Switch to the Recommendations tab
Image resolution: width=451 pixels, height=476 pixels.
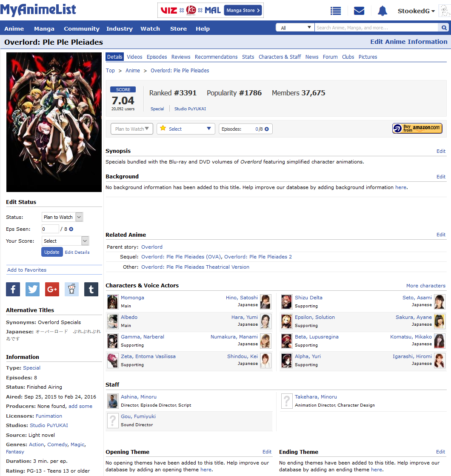point(216,57)
